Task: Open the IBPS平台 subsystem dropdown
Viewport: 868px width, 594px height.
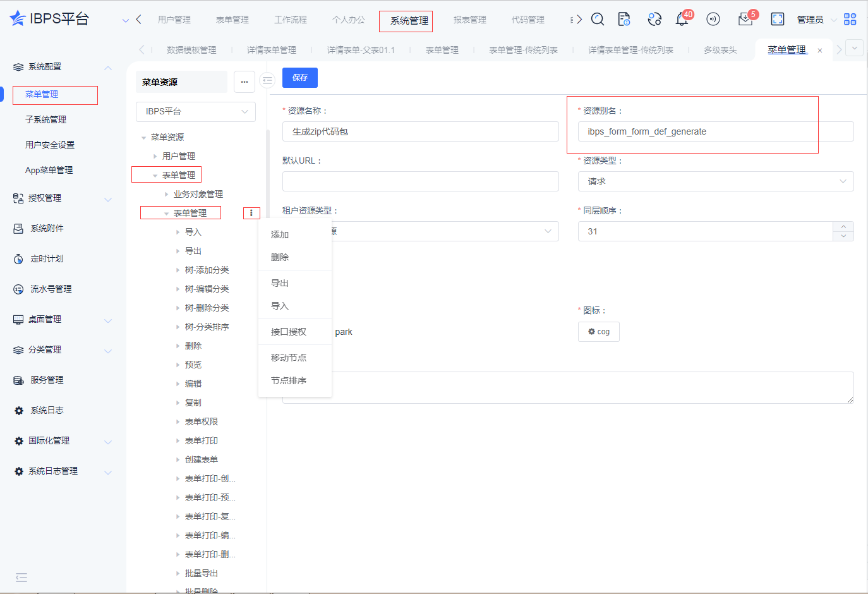Action: tap(195, 111)
